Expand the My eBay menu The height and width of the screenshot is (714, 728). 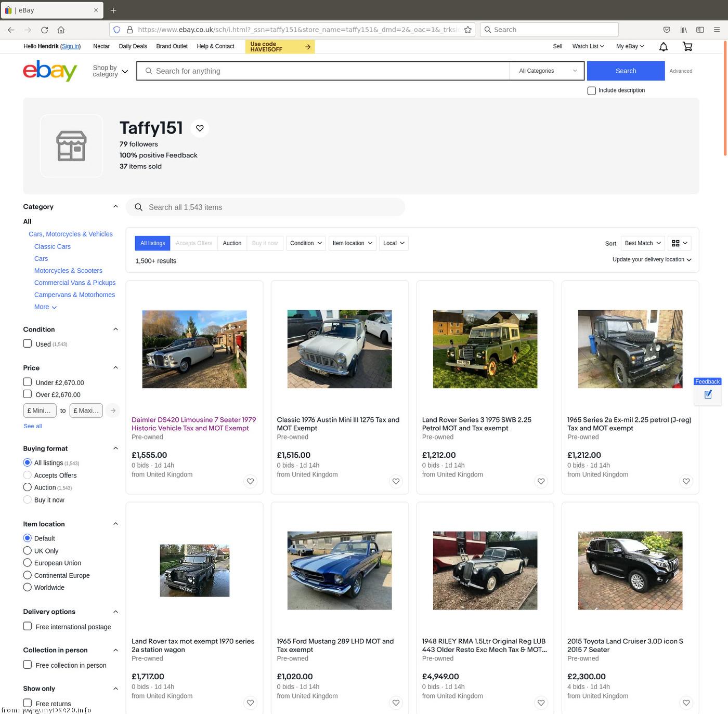(630, 46)
